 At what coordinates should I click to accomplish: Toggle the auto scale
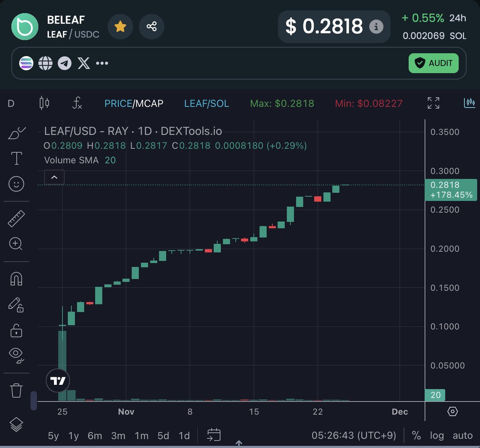(x=462, y=436)
